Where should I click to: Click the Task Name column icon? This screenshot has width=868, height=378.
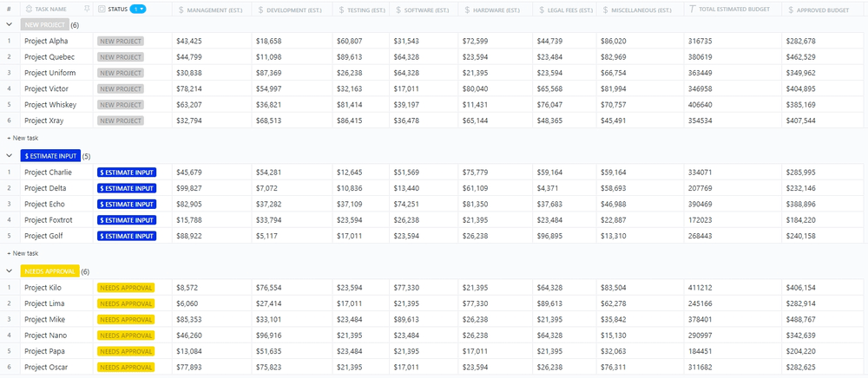(29, 10)
